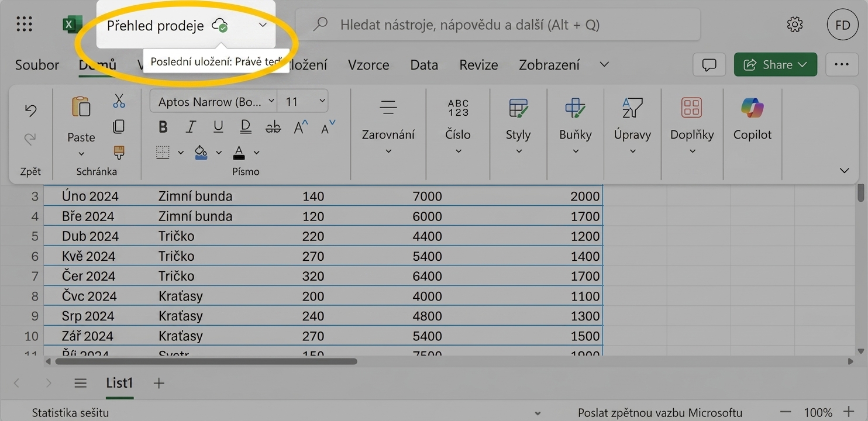Click the 100% zoom level
Image resolution: width=868 pixels, height=421 pixels.
[818, 412]
